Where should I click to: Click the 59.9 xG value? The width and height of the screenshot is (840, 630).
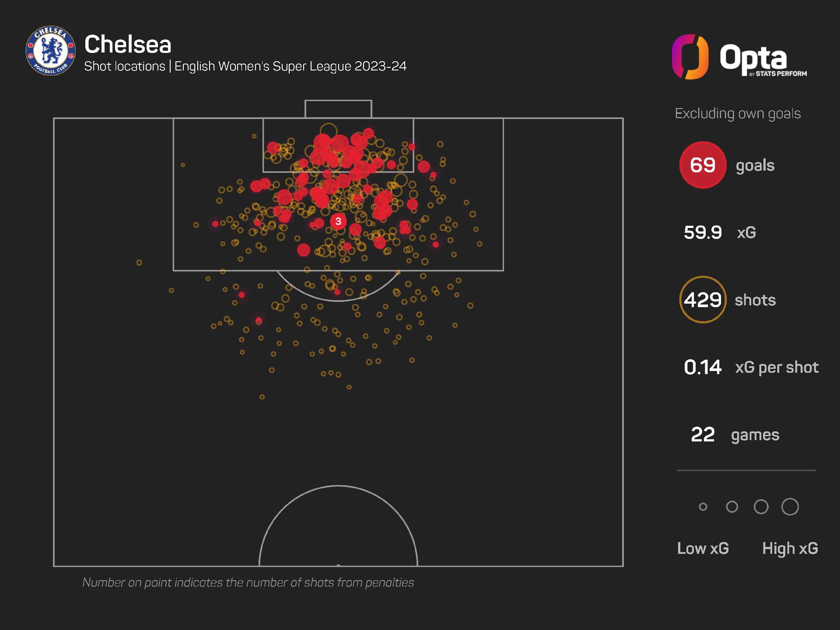pyautogui.click(x=703, y=232)
